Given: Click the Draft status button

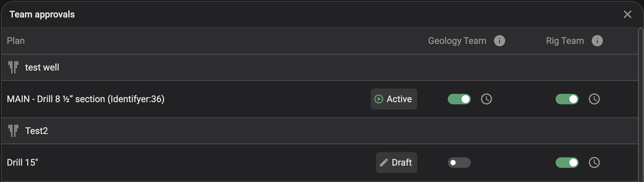Looking at the screenshot, I should tap(396, 163).
